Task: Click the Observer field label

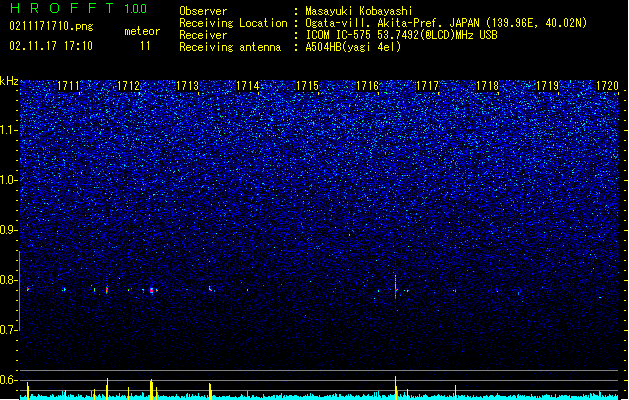Action: [x=203, y=11]
